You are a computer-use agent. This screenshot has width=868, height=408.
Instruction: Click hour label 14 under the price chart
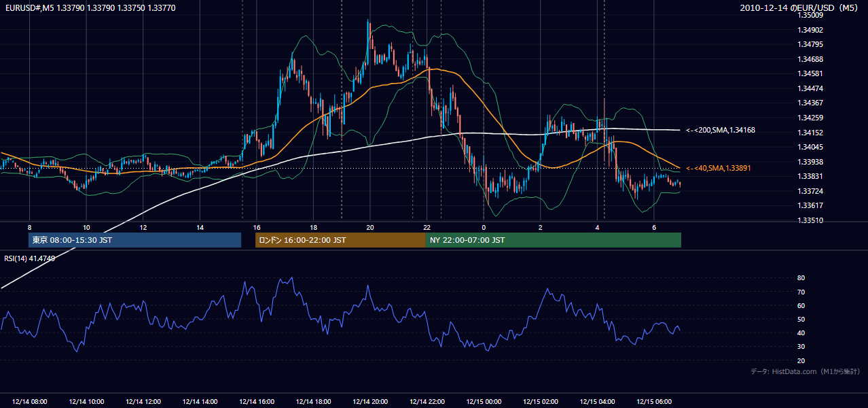pyautogui.click(x=200, y=227)
